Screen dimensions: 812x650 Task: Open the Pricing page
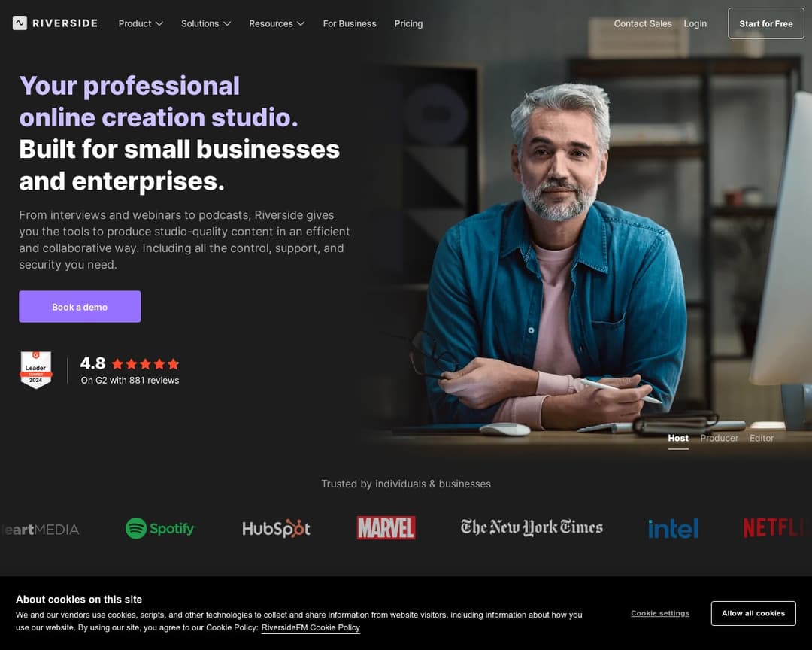coord(408,23)
